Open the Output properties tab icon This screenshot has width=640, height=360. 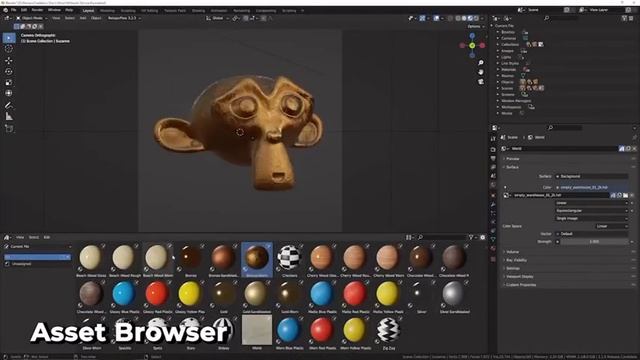493,158
